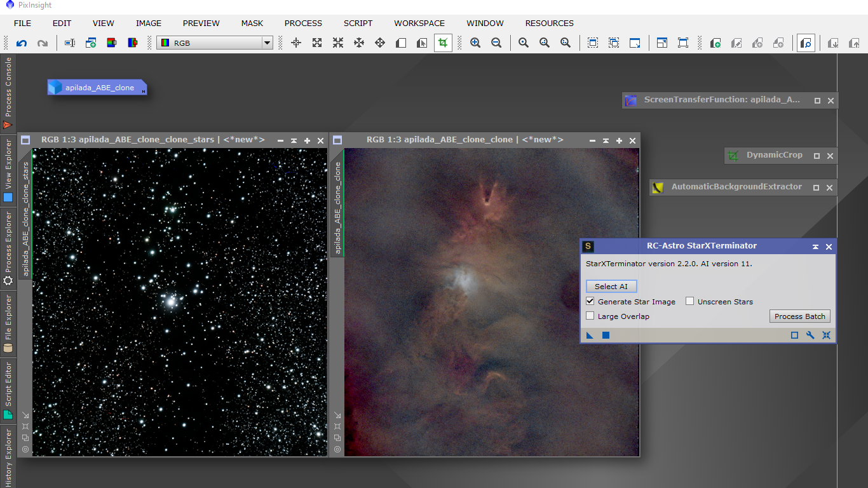Click the new-image green plus icon
This screenshot has width=868, height=488.
click(715, 43)
